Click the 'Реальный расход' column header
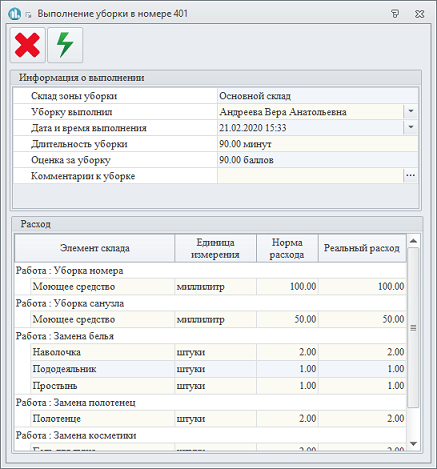 tap(362, 248)
